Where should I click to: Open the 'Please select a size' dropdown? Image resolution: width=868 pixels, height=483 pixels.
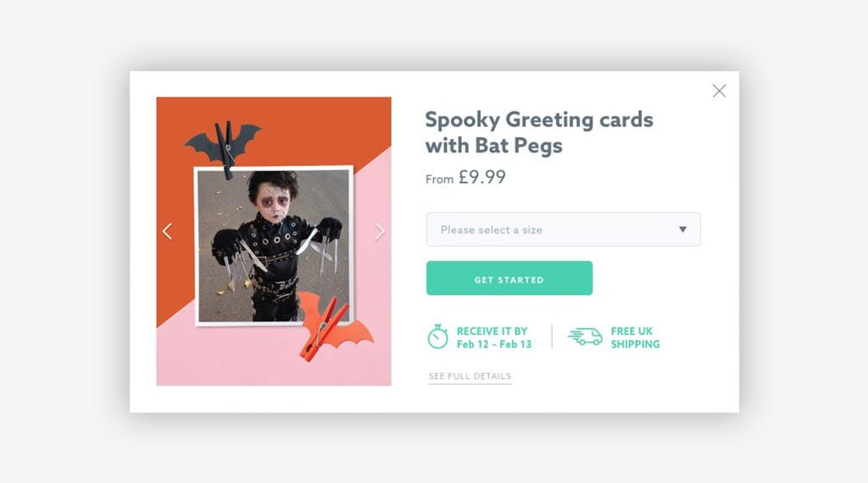click(564, 229)
